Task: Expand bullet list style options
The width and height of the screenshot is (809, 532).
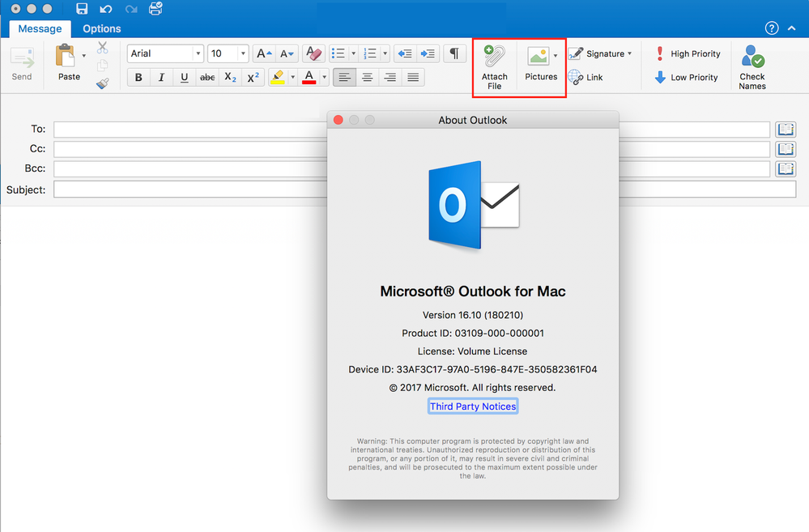Action: click(353, 53)
